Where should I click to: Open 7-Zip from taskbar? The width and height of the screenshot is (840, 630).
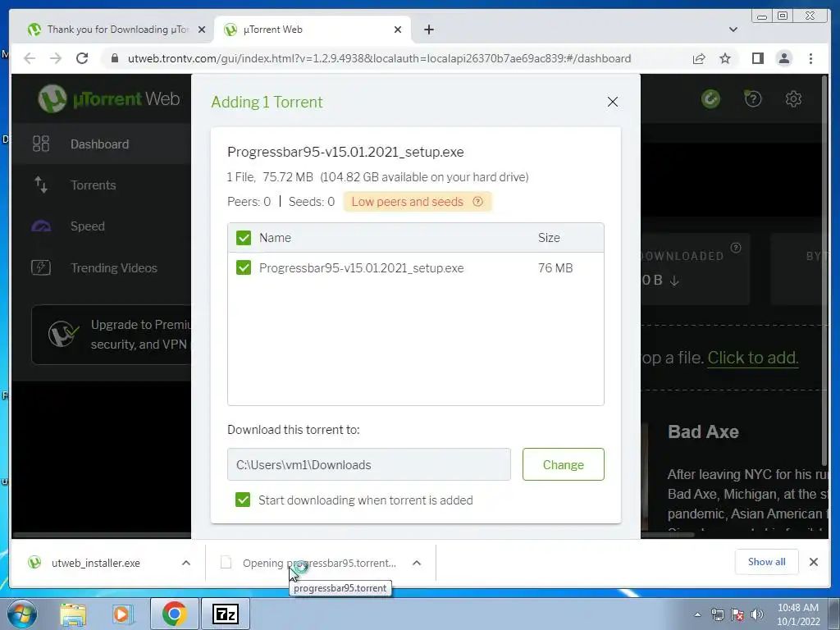(226, 614)
